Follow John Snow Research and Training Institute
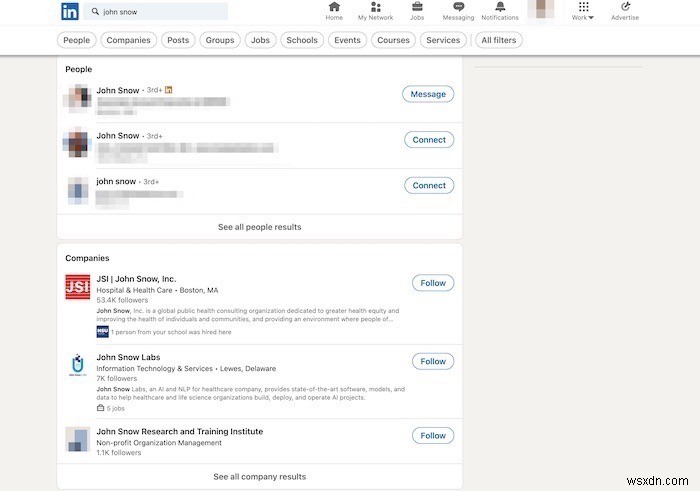This screenshot has width=700, height=491. pyautogui.click(x=433, y=436)
